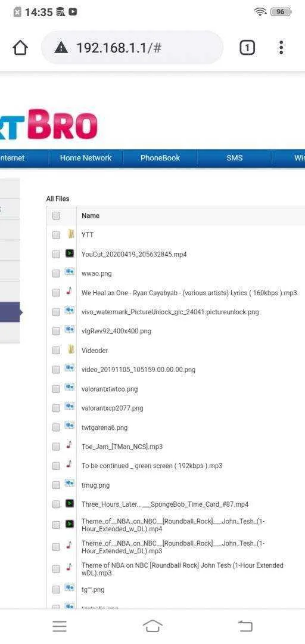The height and width of the screenshot is (644, 305).
Task: Tap the Android home navigation button
Action: point(152,626)
